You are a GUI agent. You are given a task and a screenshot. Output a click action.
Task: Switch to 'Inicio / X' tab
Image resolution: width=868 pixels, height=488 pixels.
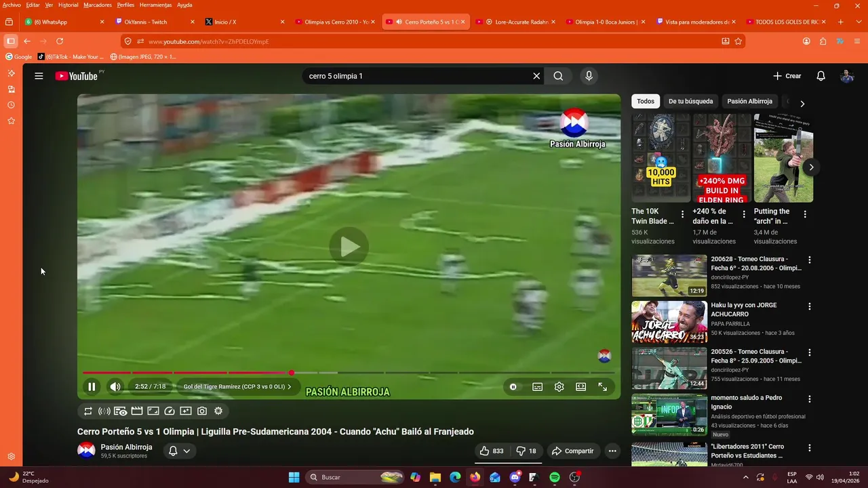[x=245, y=22]
